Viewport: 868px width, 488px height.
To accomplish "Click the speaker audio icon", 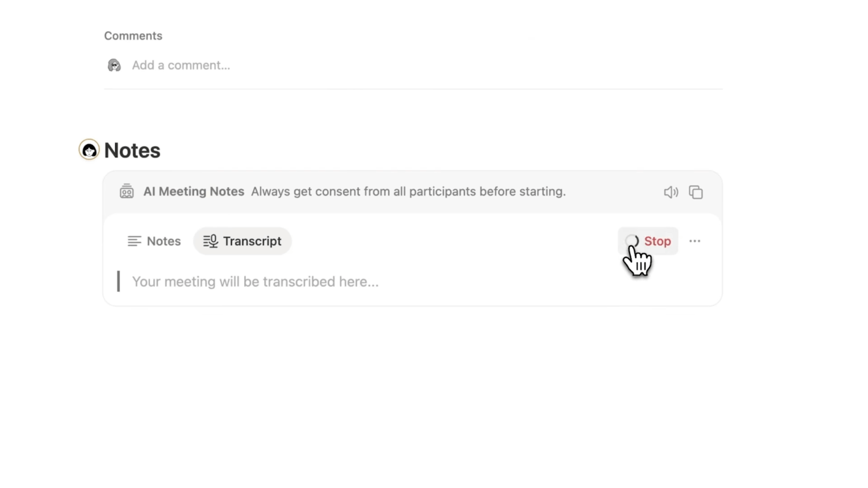I will point(670,192).
